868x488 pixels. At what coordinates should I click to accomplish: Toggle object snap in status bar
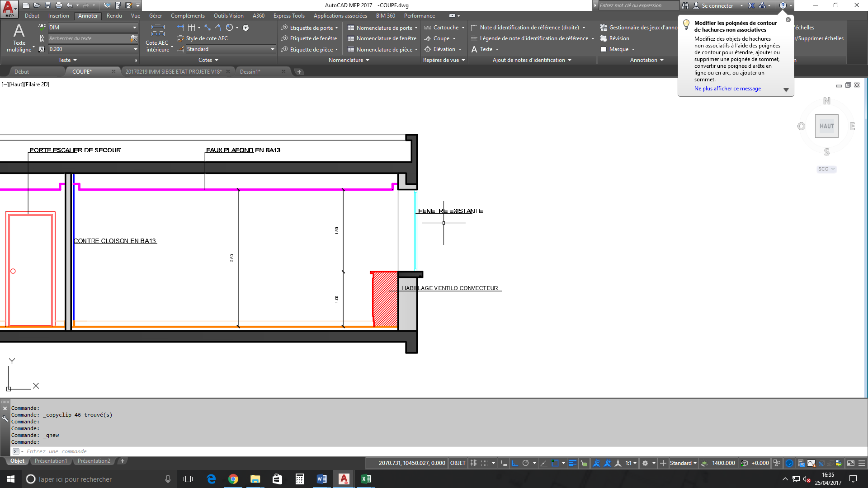(x=555, y=463)
